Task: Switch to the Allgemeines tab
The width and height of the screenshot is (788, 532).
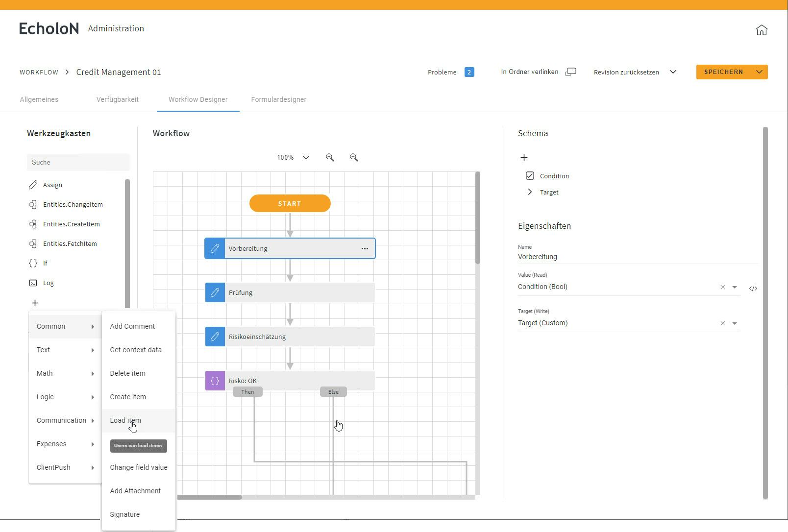Action: pyautogui.click(x=39, y=99)
